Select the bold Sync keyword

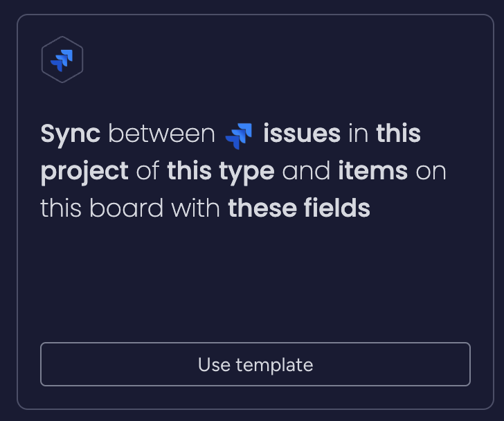coord(71,134)
